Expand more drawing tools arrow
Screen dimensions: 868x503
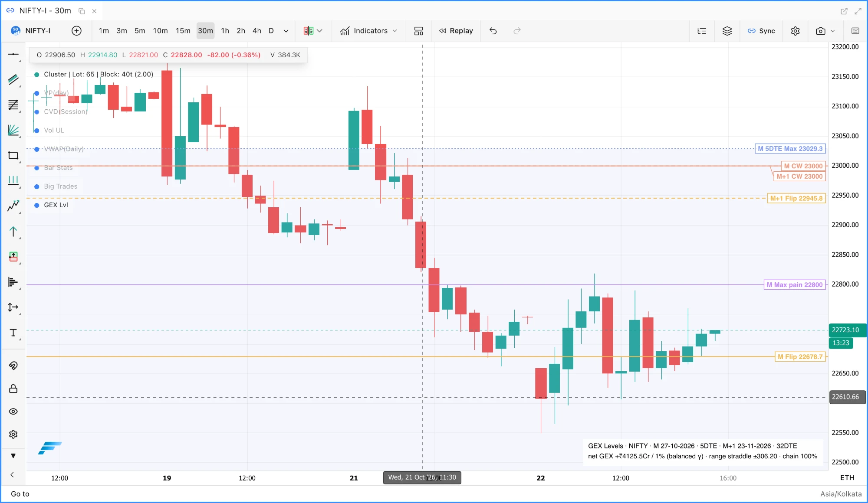[13, 456]
